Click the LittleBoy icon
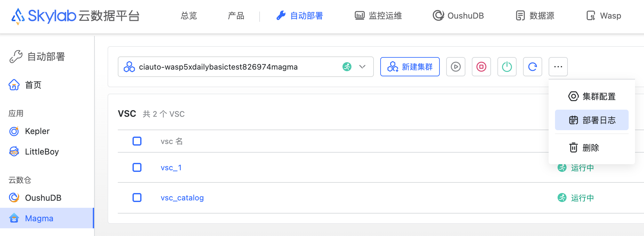 14,151
